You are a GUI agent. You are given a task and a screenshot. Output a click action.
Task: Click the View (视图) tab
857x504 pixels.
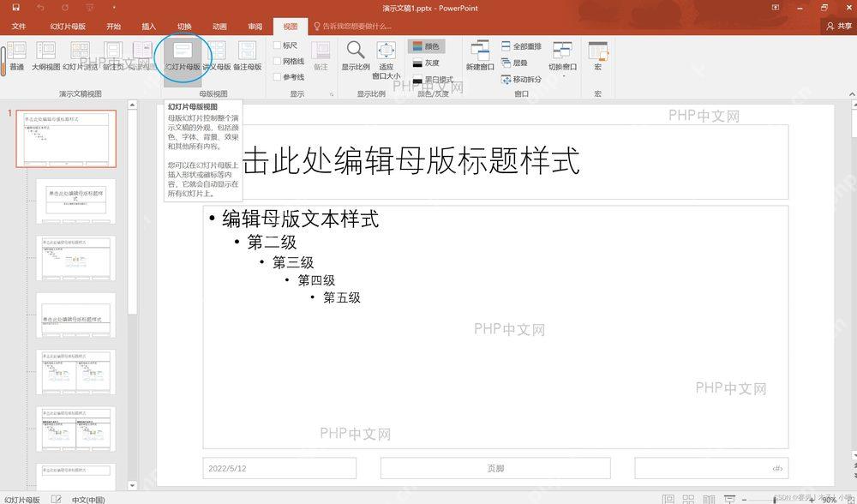pos(291,27)
